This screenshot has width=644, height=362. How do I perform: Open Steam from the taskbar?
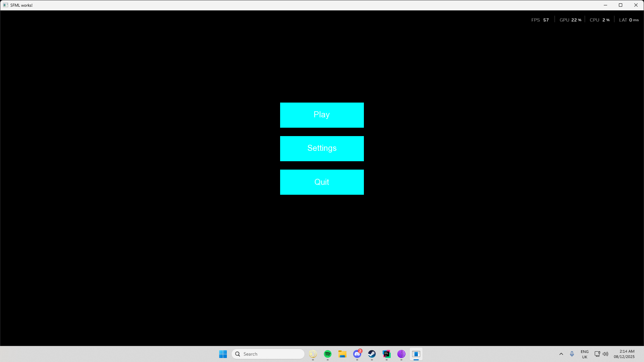tap(372, 354)
